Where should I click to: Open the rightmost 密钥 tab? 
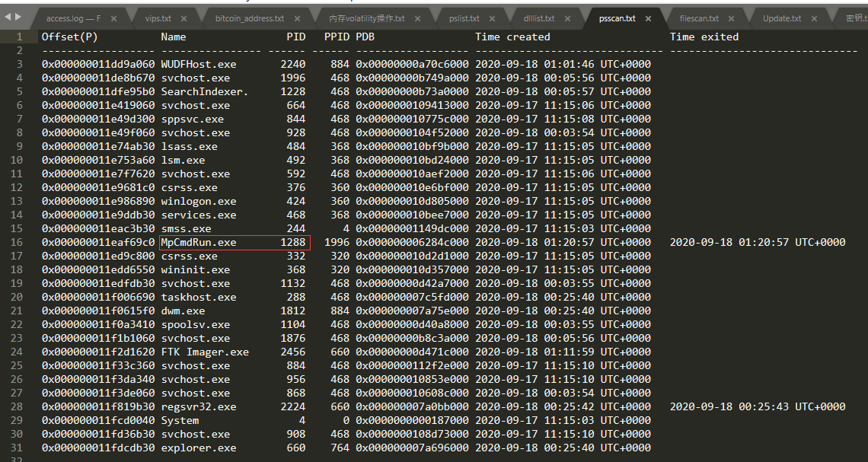(x=857, y=17)
